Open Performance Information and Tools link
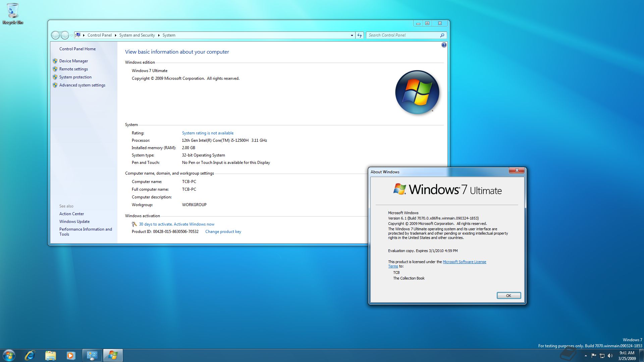 86,232
